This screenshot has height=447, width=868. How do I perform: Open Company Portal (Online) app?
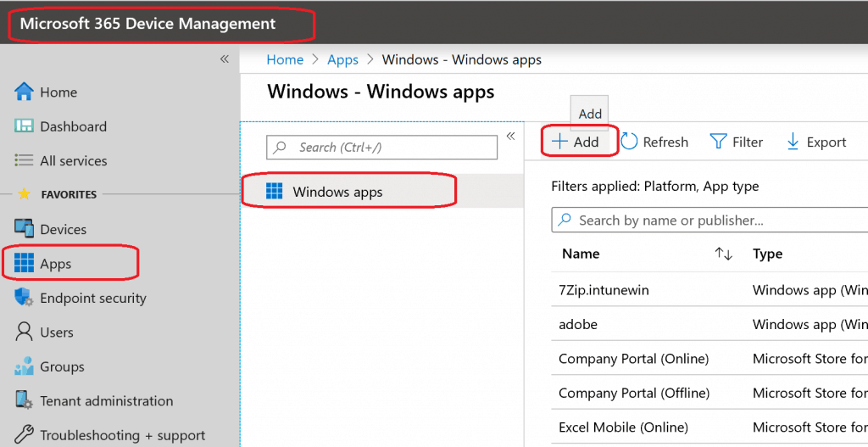(709, 359)
